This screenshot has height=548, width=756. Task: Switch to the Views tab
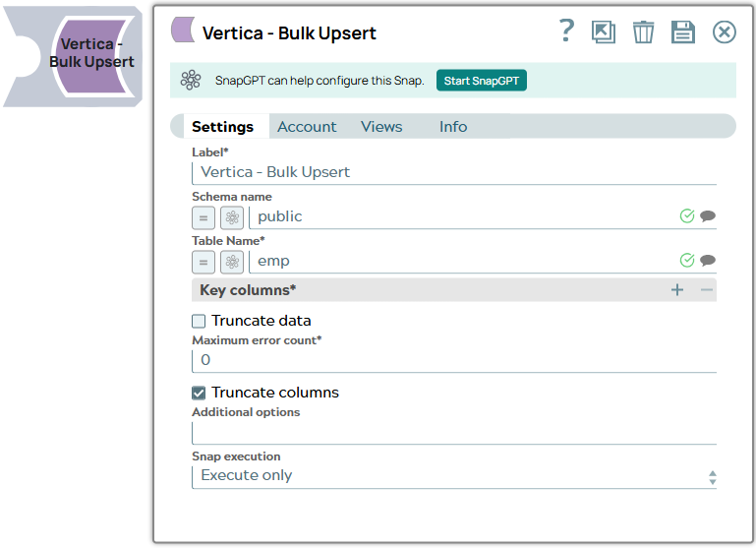381,126
